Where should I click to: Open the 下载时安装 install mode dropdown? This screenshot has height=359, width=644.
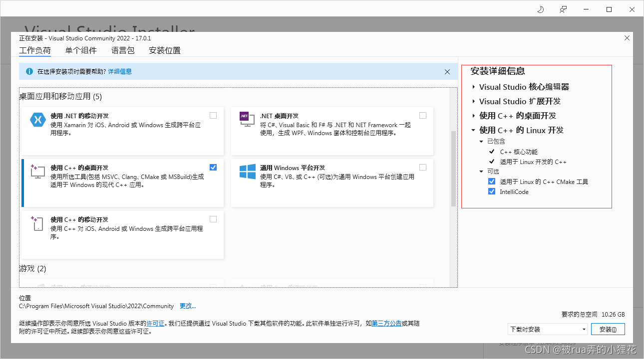[x=547, y=329]
